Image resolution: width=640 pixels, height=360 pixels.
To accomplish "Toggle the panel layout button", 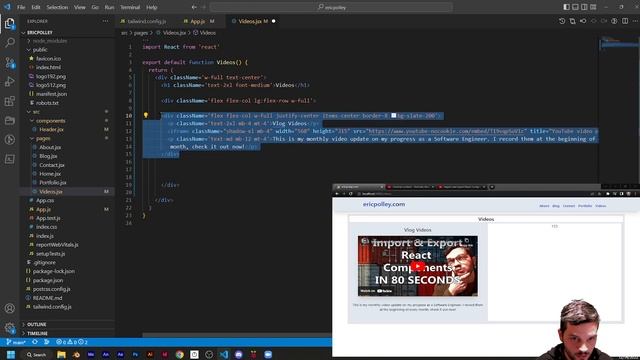I will [x=575, y=7].
